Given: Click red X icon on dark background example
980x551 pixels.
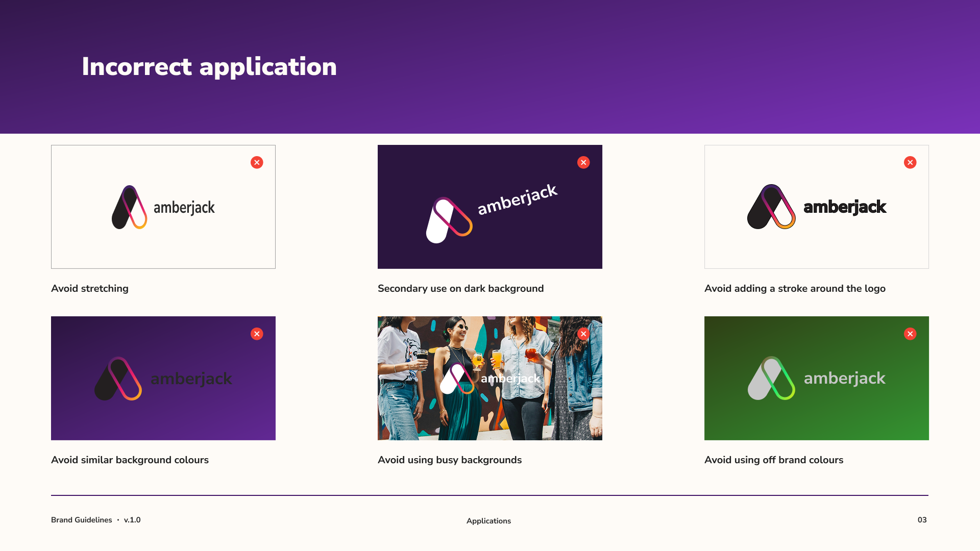Looking at the screenshot, I should click(583, 162).
